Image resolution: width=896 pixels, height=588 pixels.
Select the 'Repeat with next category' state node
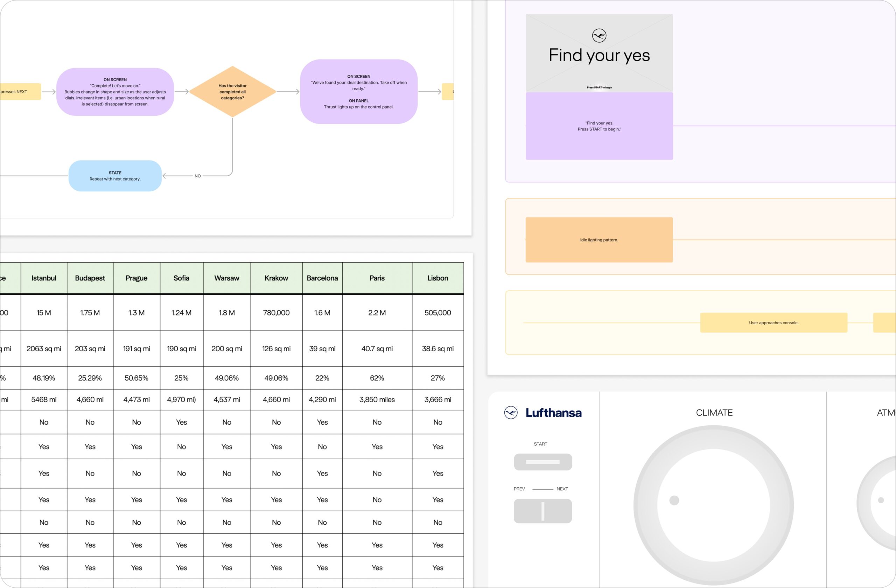pyautogui.click(x=115, y=176)
